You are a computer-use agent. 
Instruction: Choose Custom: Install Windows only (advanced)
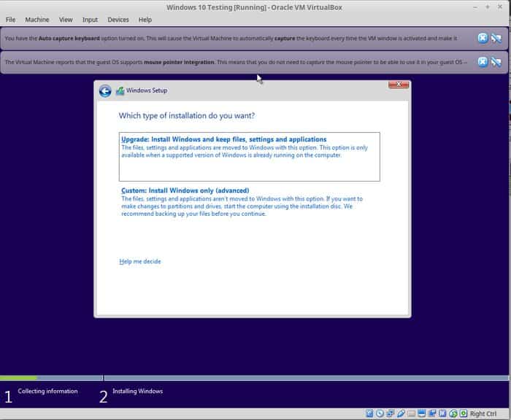tap(250, 202)
